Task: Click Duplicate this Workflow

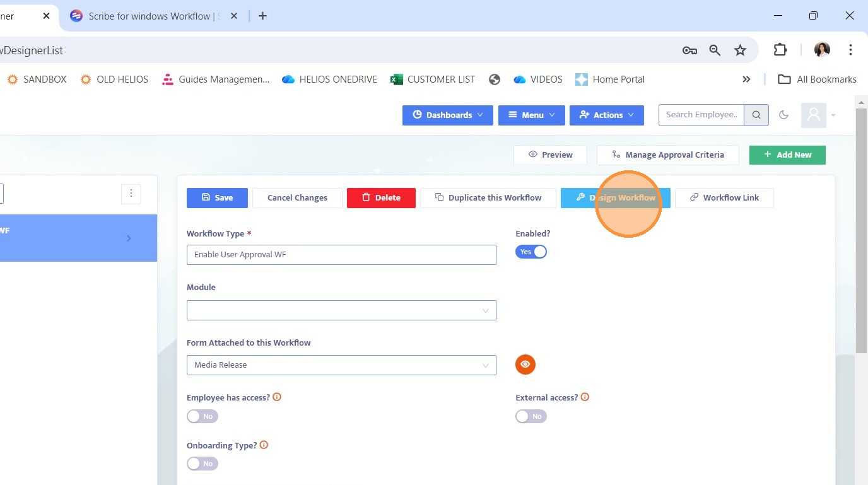Action: (x=488, y=197)
